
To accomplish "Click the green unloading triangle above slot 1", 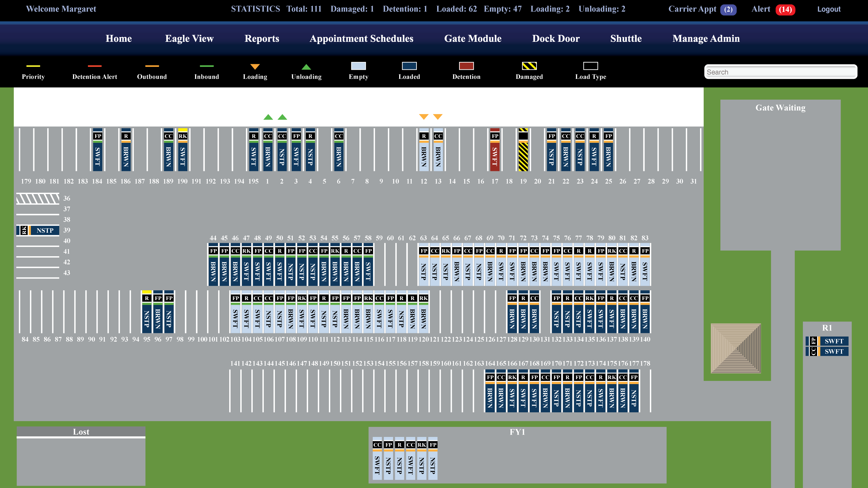I will [268, 117].
